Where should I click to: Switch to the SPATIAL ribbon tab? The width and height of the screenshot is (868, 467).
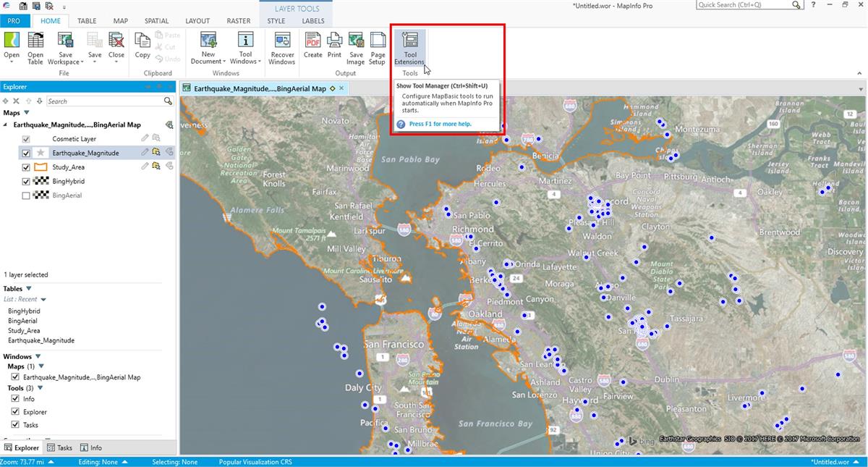[156, 21]
